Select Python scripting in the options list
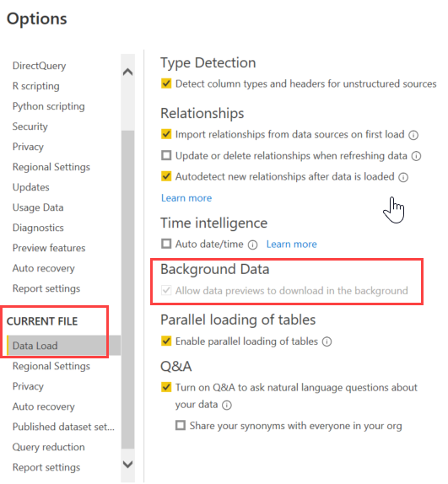Image resolution: width=448 pixels, height=484 pixels. [x=48, y=106]
